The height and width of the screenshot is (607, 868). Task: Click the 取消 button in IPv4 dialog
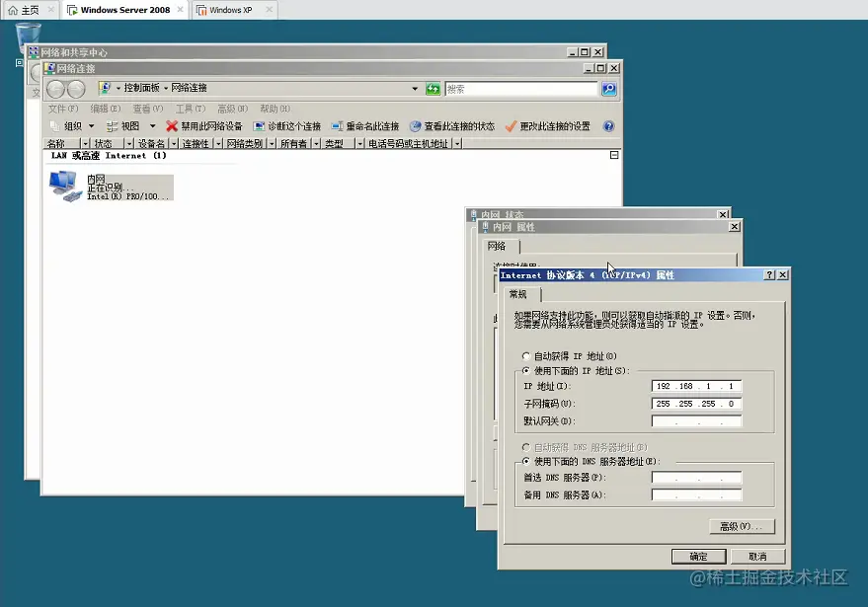(x=757, y=557)
